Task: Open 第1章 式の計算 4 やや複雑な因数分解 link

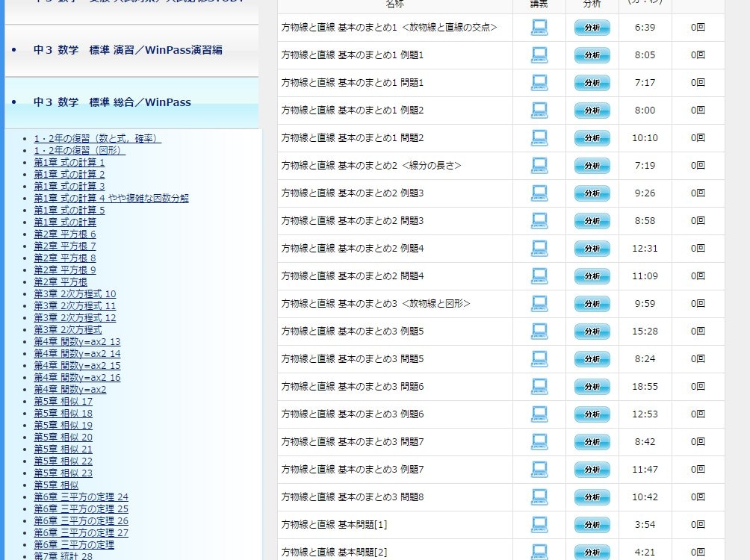Action: click(111, 199)
